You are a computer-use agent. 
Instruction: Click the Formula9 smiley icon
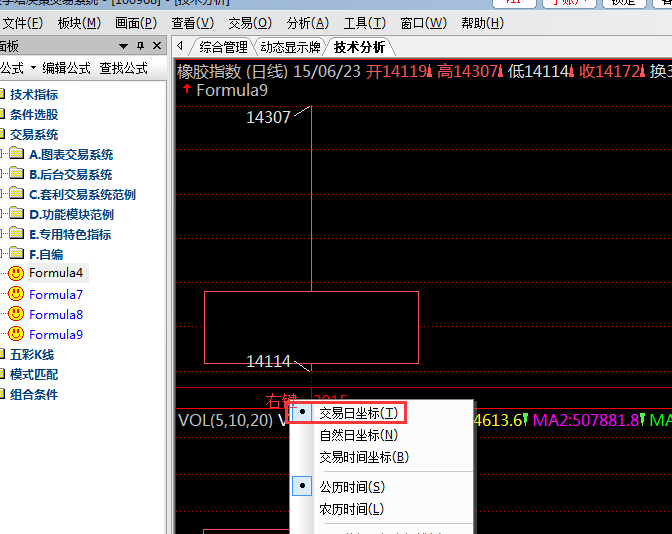point(16,334)
